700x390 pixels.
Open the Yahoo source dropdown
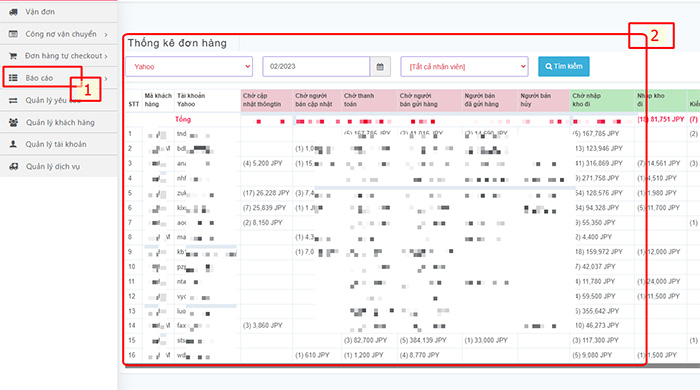click(x=189, y=66)
